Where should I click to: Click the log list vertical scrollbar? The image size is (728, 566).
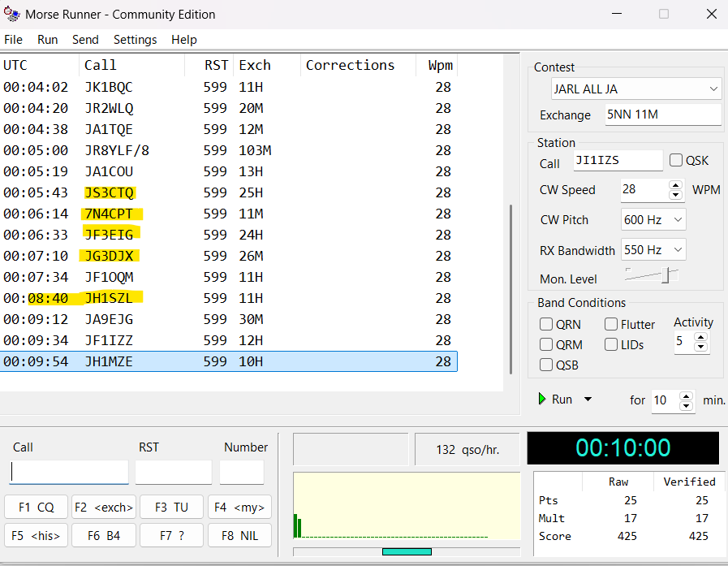pos(510,288)
